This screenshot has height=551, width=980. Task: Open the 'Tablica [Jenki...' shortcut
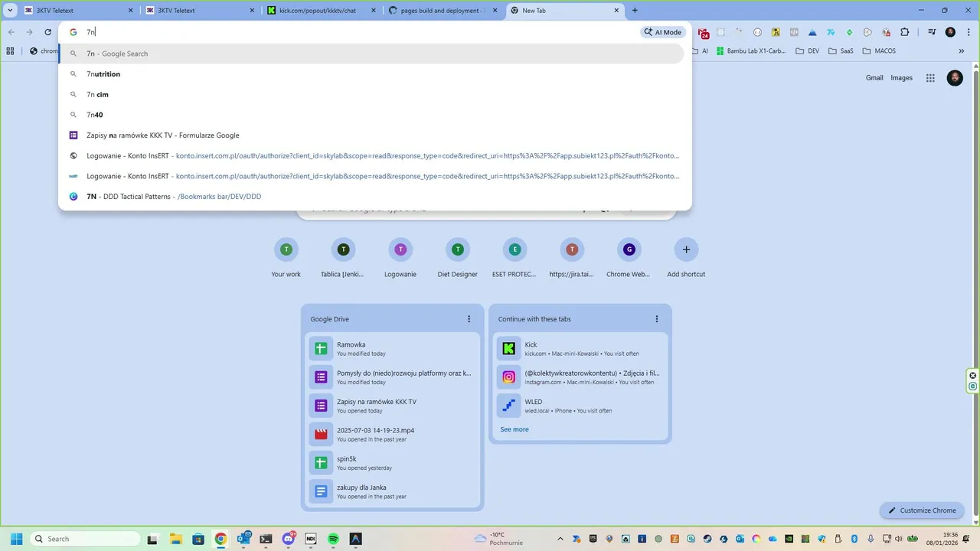point(343,257)
